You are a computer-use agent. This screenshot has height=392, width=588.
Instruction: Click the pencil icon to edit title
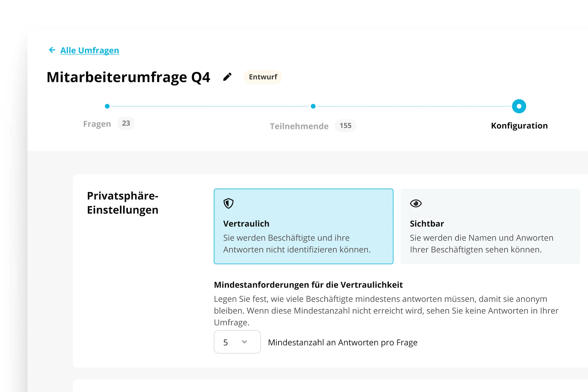pos(227,77)
